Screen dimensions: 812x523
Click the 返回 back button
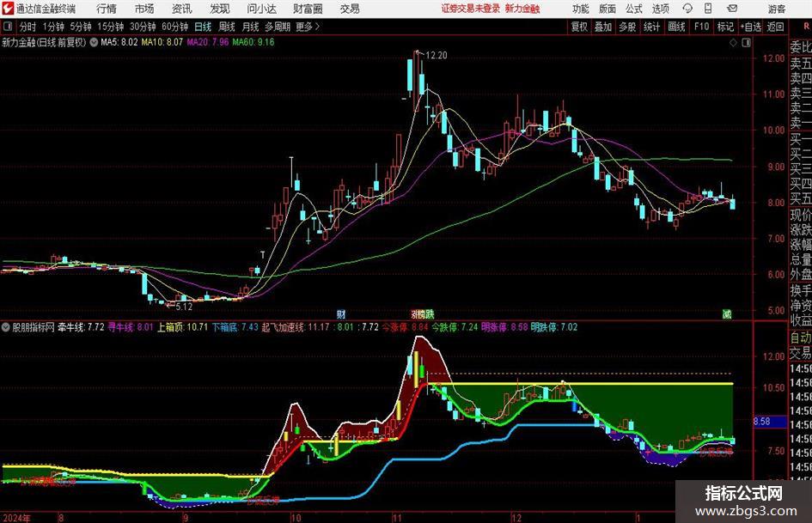point(775,27)
